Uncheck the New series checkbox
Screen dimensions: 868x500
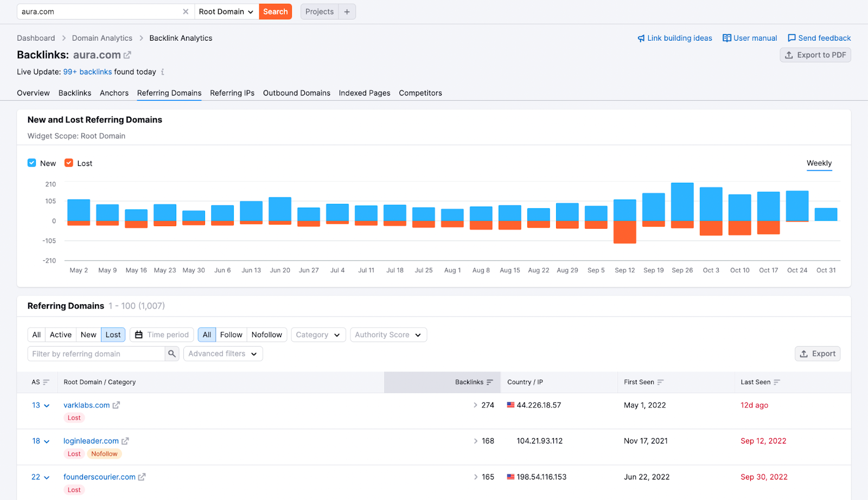pyautogui.click(x=32, y=163)
